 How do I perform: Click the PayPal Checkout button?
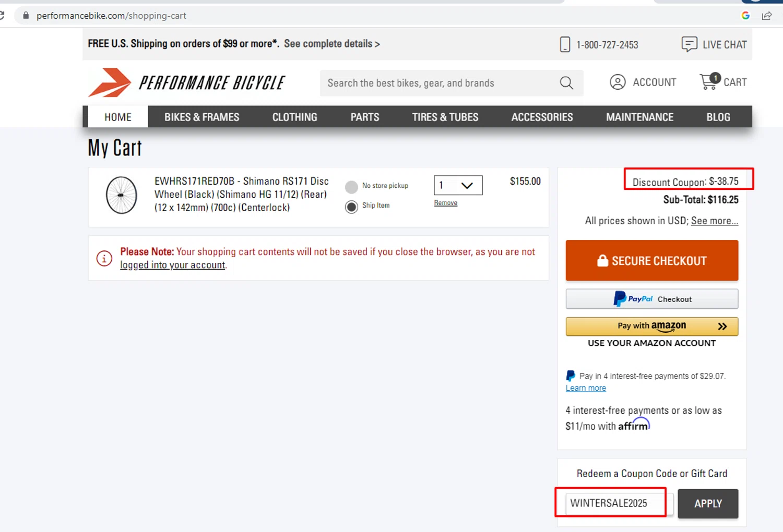(652, 299)
